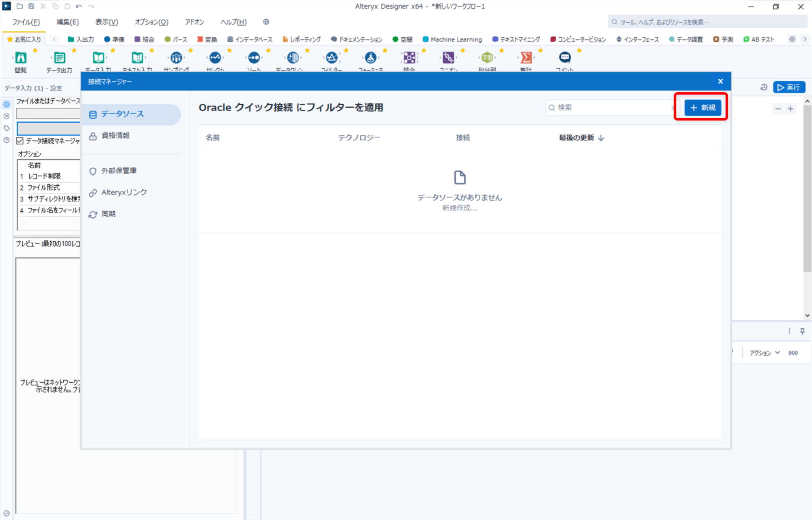Zoom out canvas with minus button
This screenshot has height=520, width=812.
pos(778,109)
